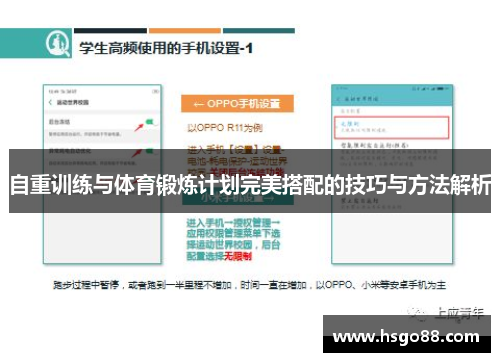Click the bottom caption starting with 跑步过程中暂停
The width and height of the screenshot is (500, 362).
[249, 285]
